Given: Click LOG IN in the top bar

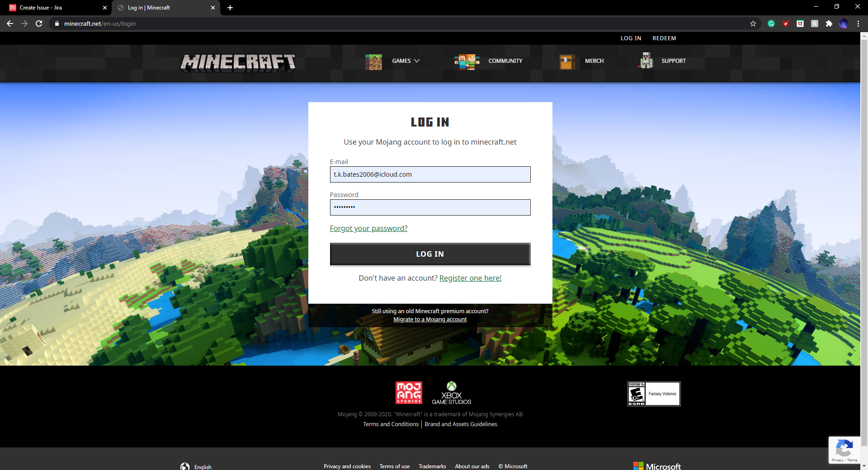Looking at the screenshot, I should 631,38.
